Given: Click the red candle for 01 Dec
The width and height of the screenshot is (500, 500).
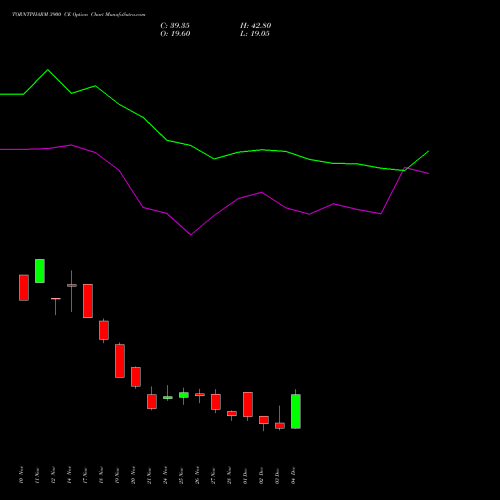Looking at the screenshot, I should (248, 404).
